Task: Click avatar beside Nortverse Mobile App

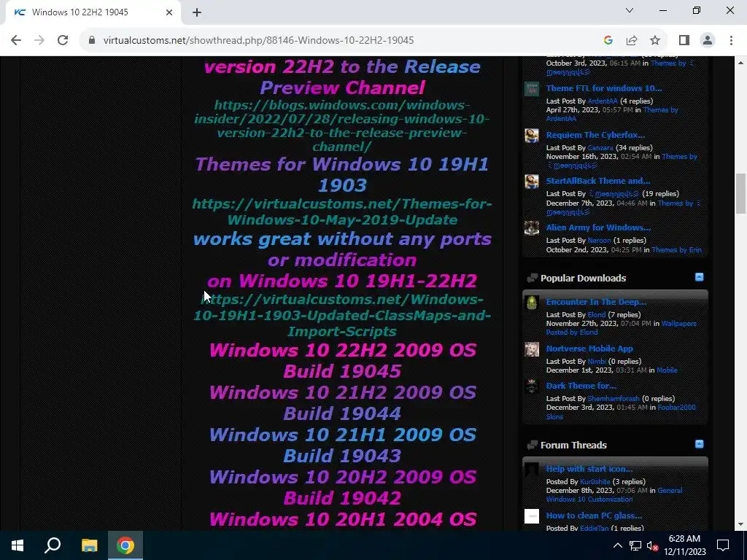Action: (x=532, y=349)
